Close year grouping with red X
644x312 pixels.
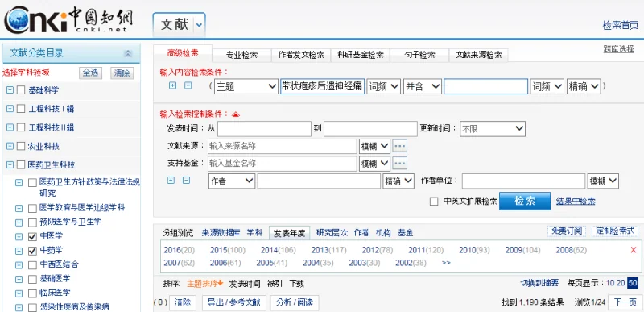pyautogui.click(x=634, y=250)
